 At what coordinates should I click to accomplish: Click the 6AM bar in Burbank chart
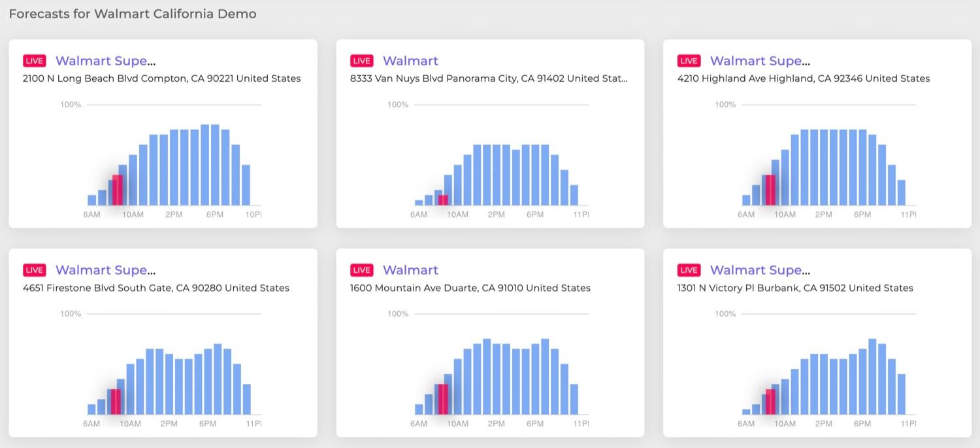tap(746, 411)
